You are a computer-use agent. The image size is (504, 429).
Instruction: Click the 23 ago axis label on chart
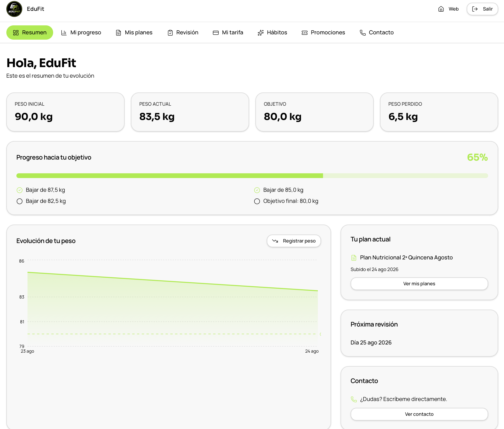coord(28,351)
